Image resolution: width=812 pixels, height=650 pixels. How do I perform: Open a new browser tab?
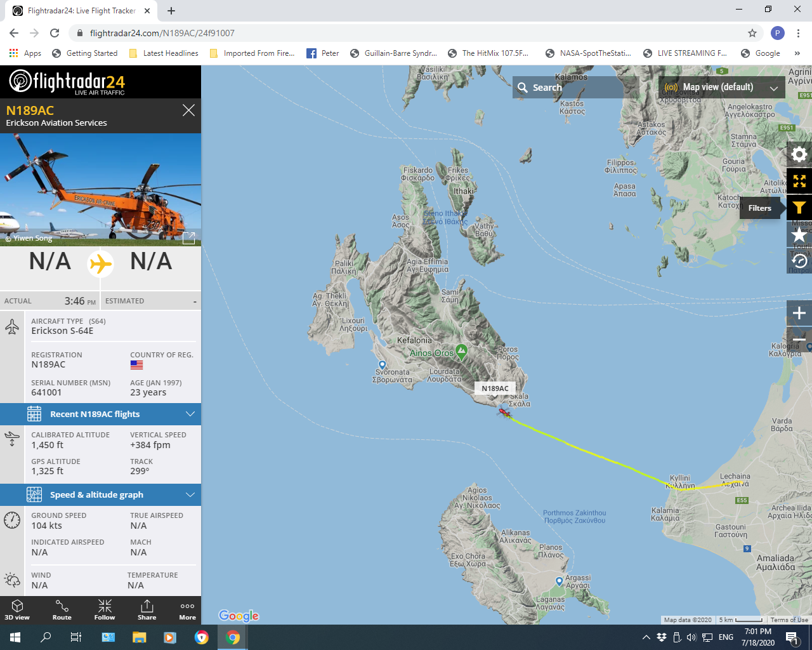[x=171, y=11]
